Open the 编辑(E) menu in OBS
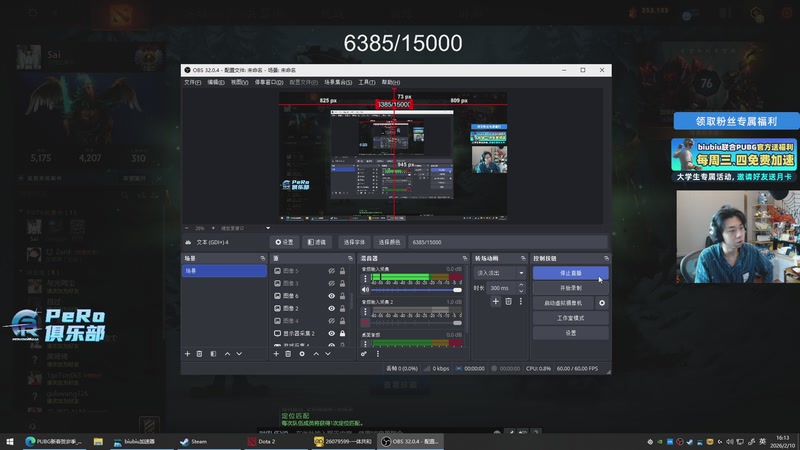This screenshot has height=450, width=800. point(215,82)
